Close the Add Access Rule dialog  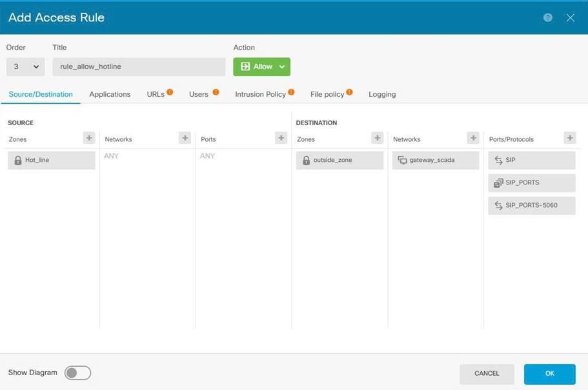[570, 17]
